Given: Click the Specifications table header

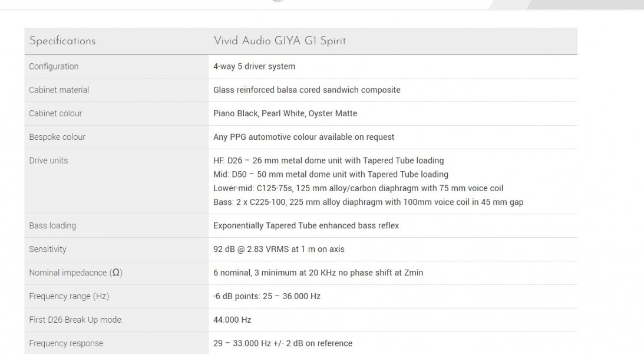Looking at the screenshot, I should [62, 41].
